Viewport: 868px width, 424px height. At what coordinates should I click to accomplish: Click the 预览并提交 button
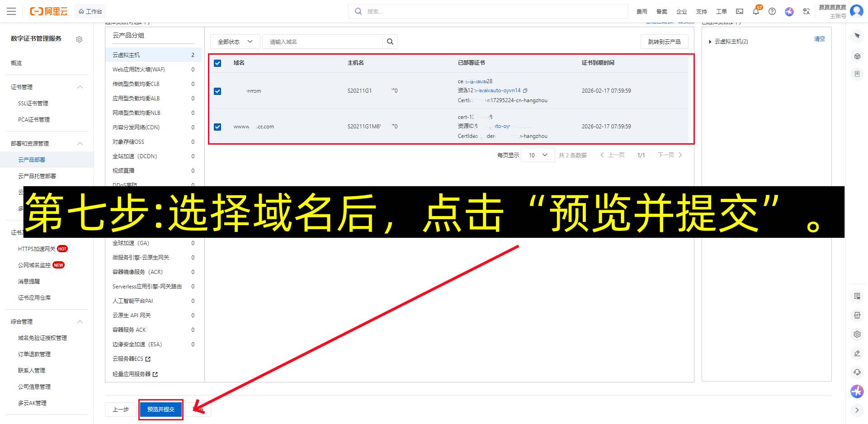[x=160, y=409]
